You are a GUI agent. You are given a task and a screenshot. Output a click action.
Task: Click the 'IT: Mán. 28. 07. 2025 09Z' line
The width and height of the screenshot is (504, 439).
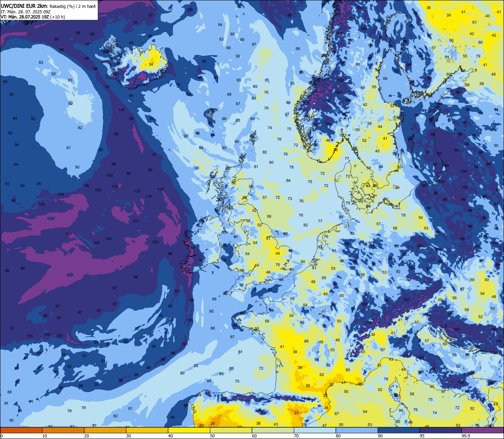(26, 12)
